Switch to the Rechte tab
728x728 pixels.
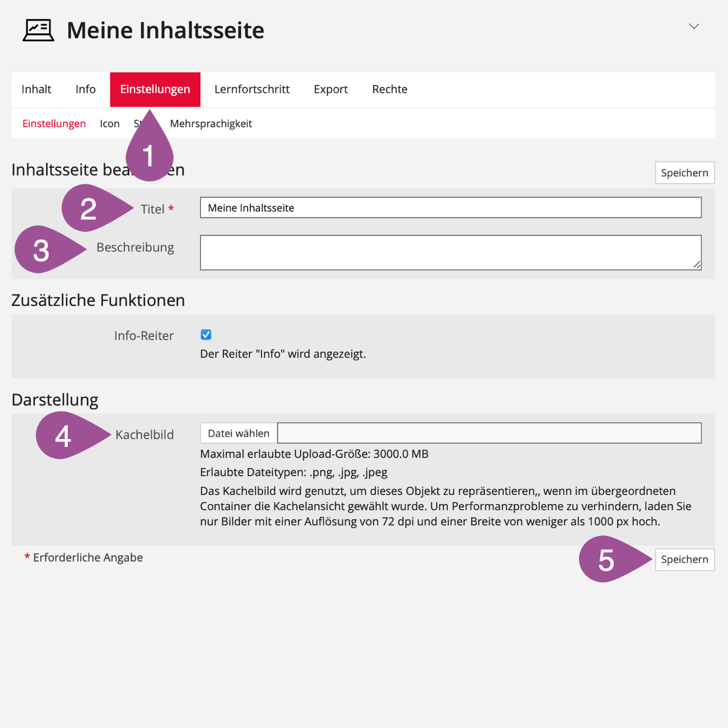pos(390,90)
